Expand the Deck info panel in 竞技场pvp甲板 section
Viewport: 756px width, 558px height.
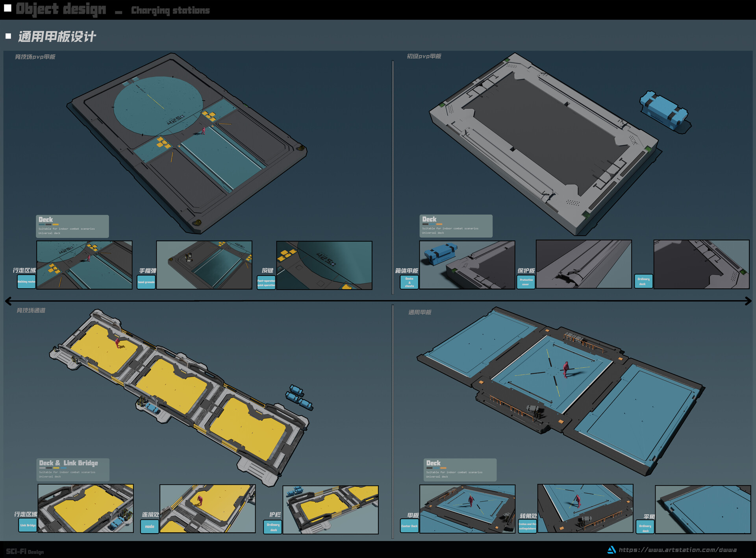(73, 226)
